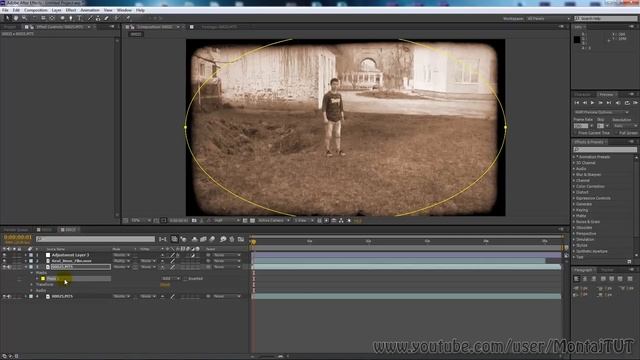Image resolution: width=640 pixels, height=360 pixels.
Task: Step to previous frame in Preview panel
Action: point(584,103)
